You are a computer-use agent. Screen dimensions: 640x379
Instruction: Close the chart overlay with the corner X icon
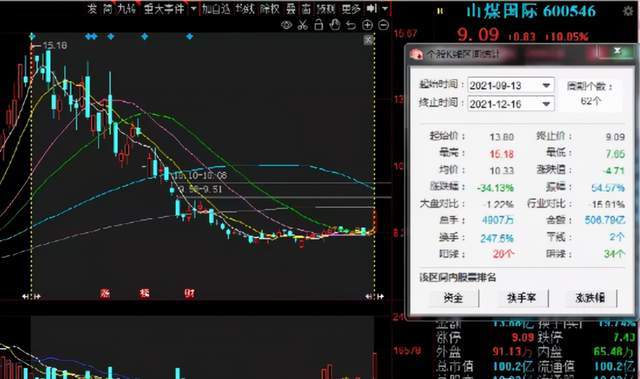point(369,40)
